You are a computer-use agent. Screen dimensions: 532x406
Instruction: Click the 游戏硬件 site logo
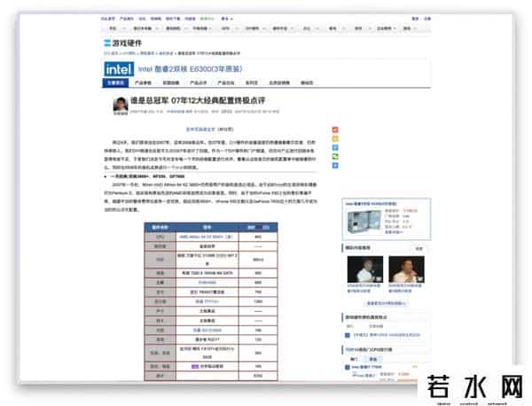point(122,42)
